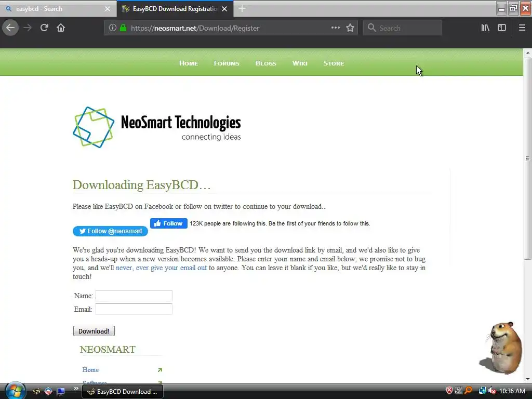The height and width of the screenshot is (399, 532).
Task: Open Blogs in the green nav bar
Action: (x=266, y=63)
